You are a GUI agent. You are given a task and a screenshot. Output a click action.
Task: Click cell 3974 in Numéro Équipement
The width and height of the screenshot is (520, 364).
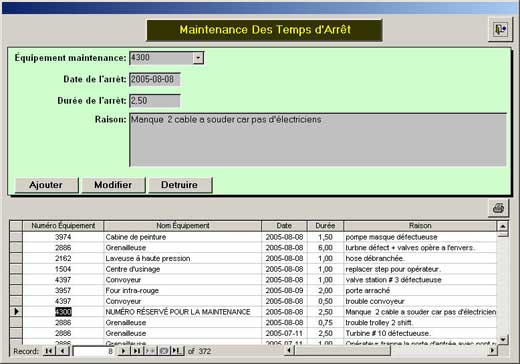(x=63, y=237)
